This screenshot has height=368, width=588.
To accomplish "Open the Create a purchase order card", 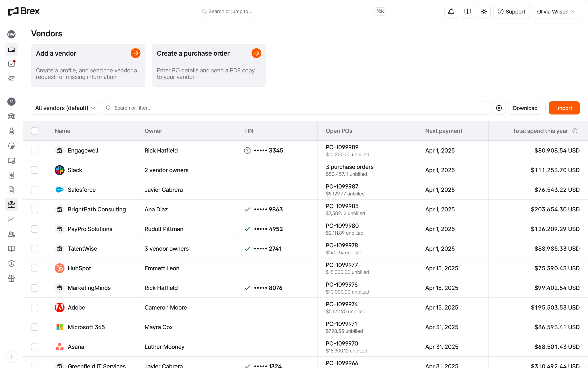I will (x=209, y=65).
